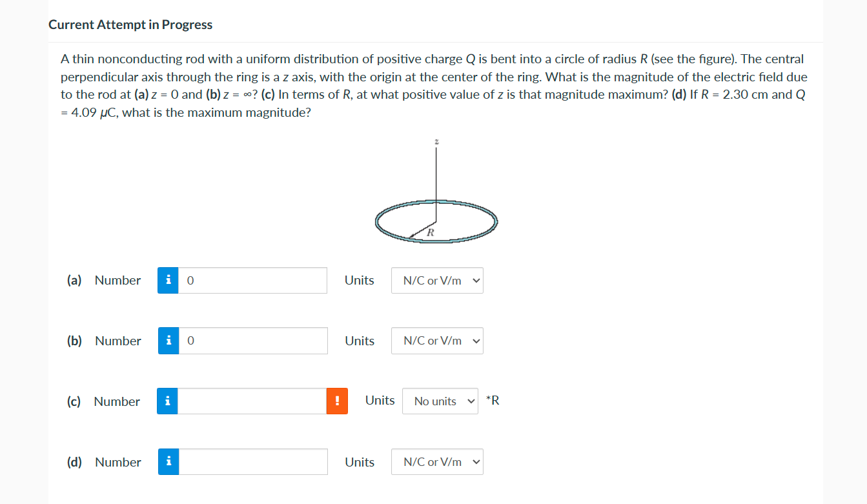Click the Number label next to part (a)
This screenshot has height=504, width=867.
[x=117, y=280]
